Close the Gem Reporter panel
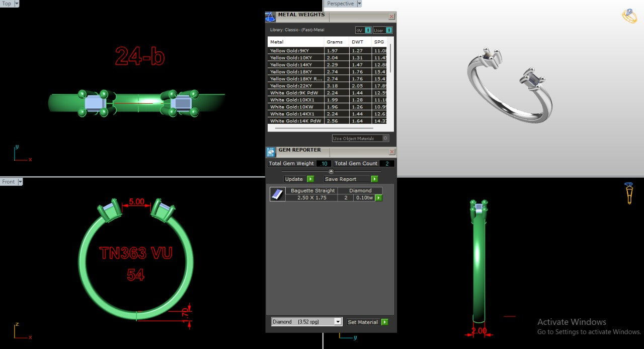Viewport: 644px width, 349px height. tap(392, 152)
